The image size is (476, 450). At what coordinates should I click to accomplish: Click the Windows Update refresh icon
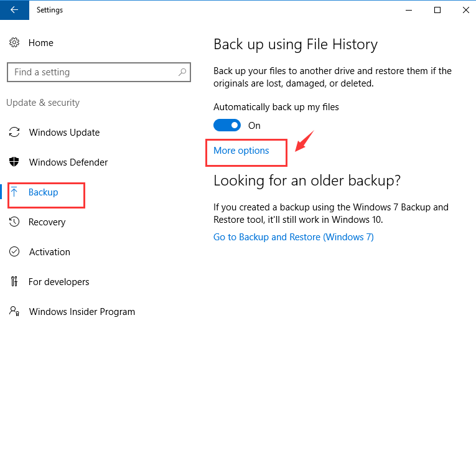pos(14,132)
